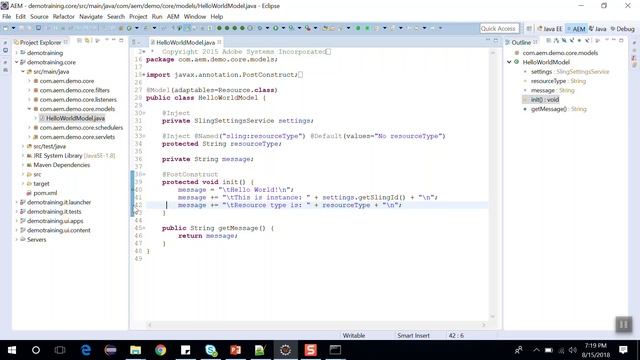Open the Source menu
Viewport: 640px width, 360px height.
(x=39, y=17)
